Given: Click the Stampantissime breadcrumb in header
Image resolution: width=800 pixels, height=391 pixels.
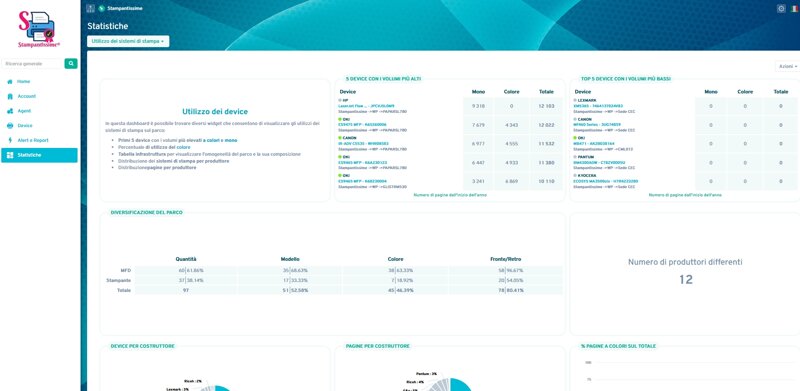Looking at the screenshot, I should [x=125, y=9].
